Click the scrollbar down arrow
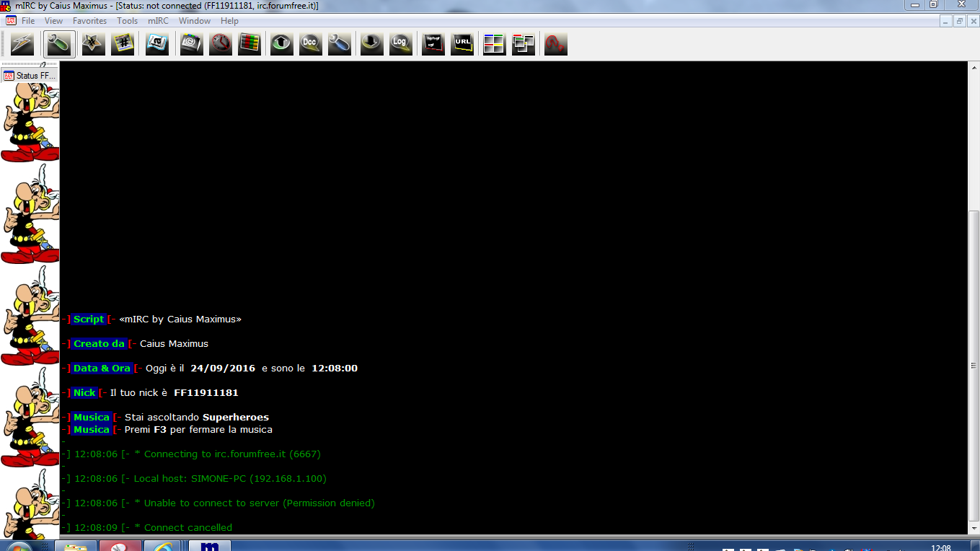Image resolution: width=980 pixels, height=551 pixels. (974, 529)
